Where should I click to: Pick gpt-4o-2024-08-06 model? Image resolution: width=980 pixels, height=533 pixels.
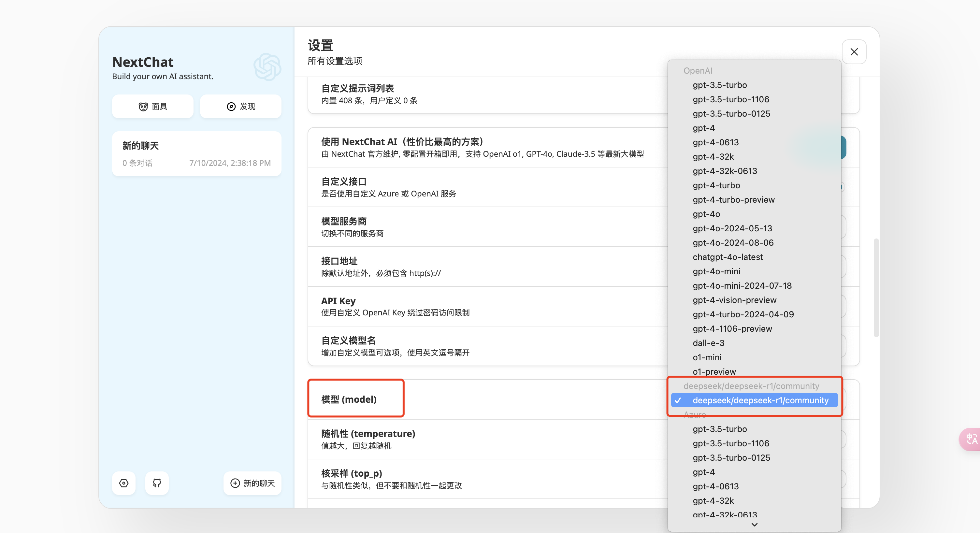coord(755,243)
